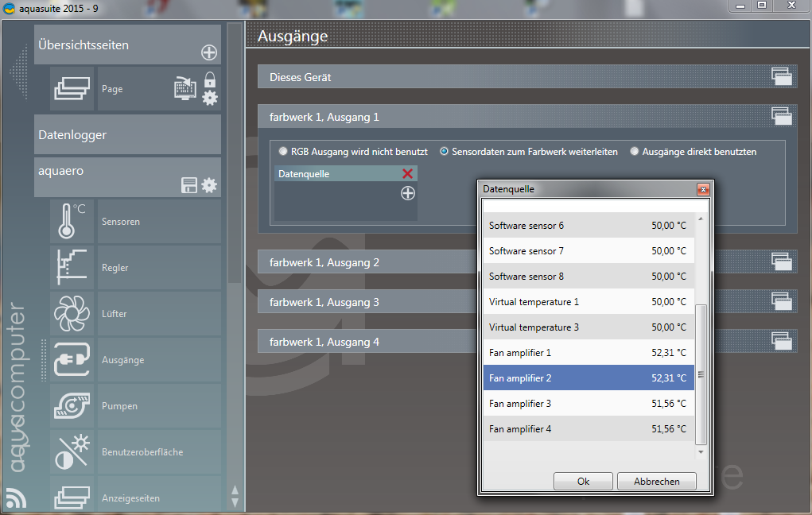Add a new Übersichtsseiten page with plus icon

tap(208, 53)
